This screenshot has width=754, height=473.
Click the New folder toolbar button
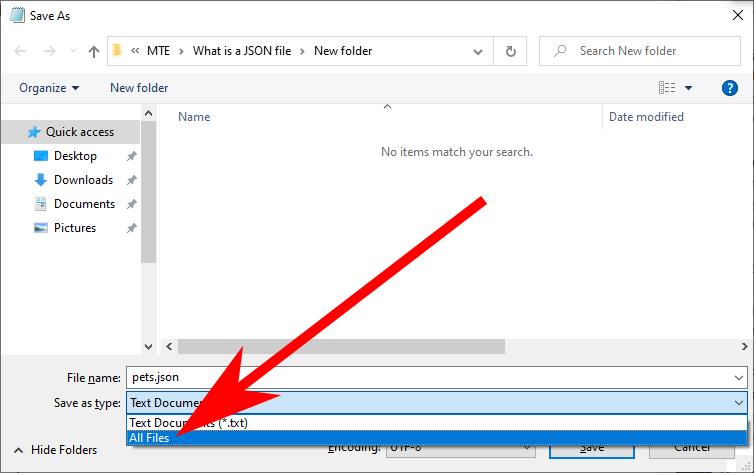click(139, 88)
